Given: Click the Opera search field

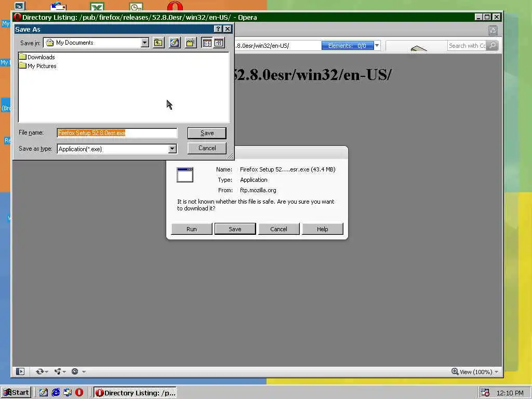Looking at the screenshot, I should (467, 46).
